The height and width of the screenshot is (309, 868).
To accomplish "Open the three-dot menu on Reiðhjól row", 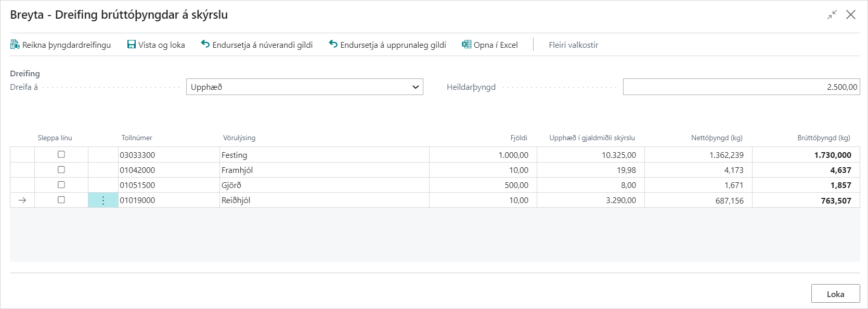I will 103,200.
